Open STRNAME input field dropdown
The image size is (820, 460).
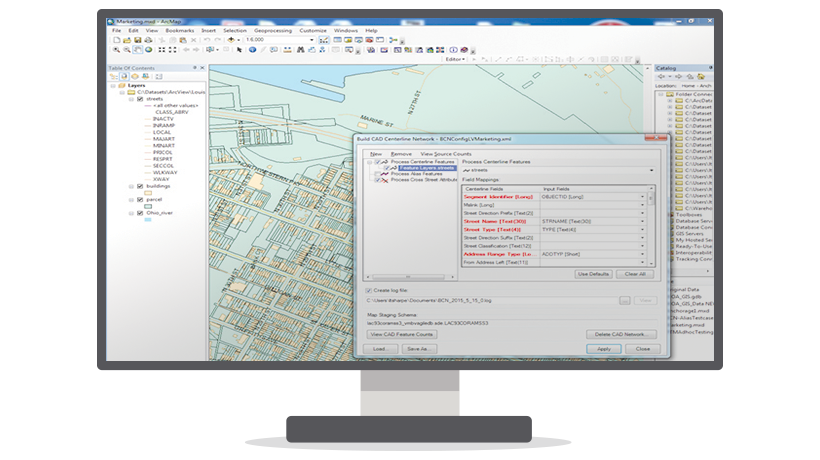tap(643, 222)
